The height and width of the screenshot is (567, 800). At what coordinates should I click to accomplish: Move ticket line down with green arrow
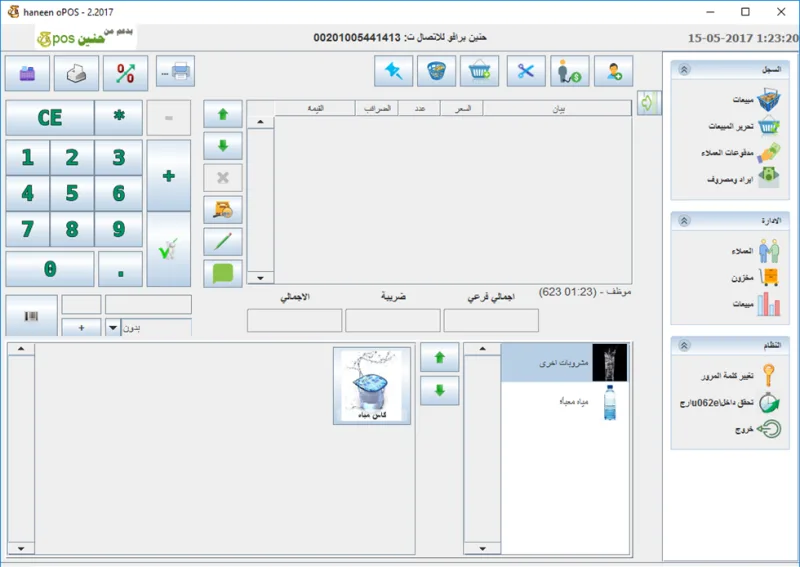pyautogui.click(x=223, y=146)
